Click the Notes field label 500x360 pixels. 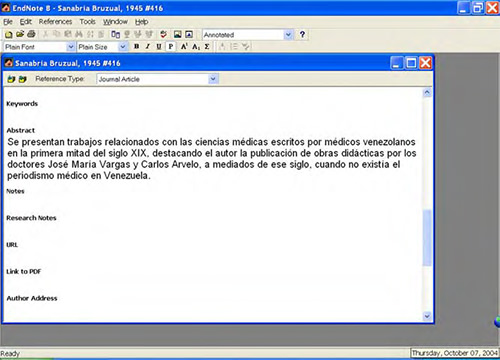click(x=15, y=191)
